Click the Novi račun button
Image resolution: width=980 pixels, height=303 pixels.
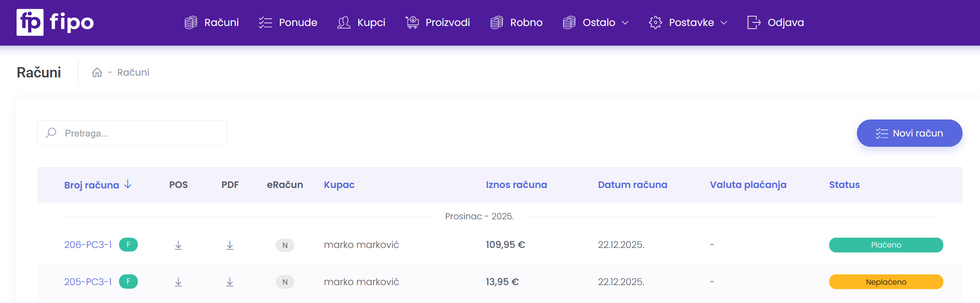909,133
